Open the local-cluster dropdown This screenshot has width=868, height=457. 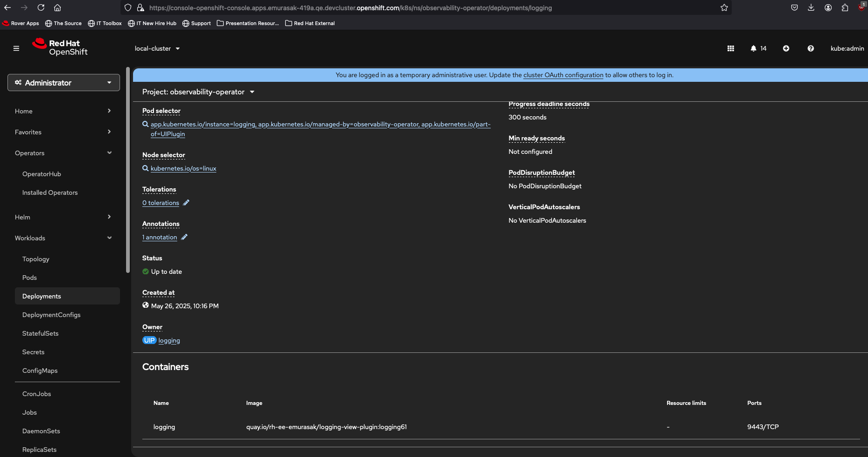(157, 48)
